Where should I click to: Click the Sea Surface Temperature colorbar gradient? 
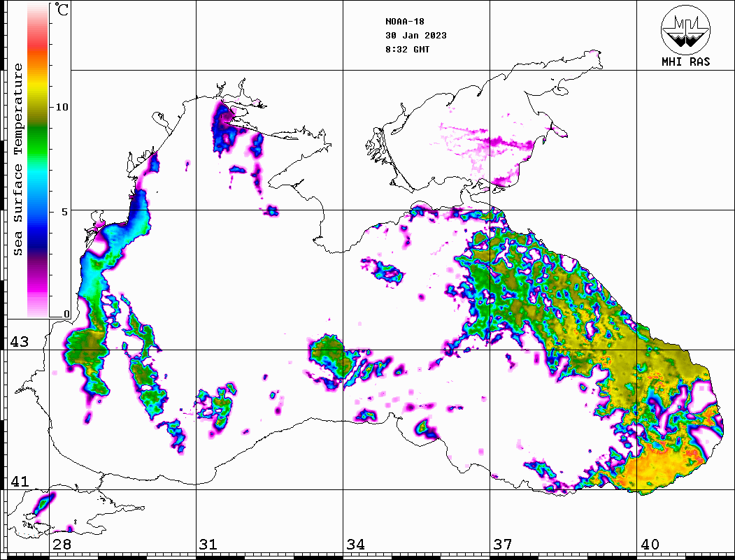click(38, 160)
